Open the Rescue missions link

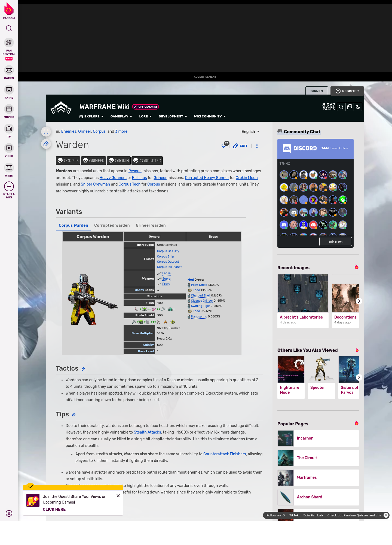pos(135,171)
